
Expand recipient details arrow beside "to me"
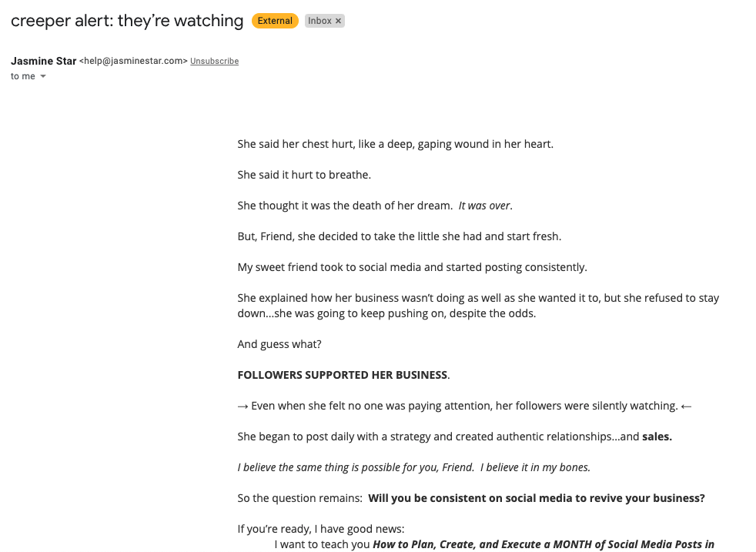coord(43,76)
